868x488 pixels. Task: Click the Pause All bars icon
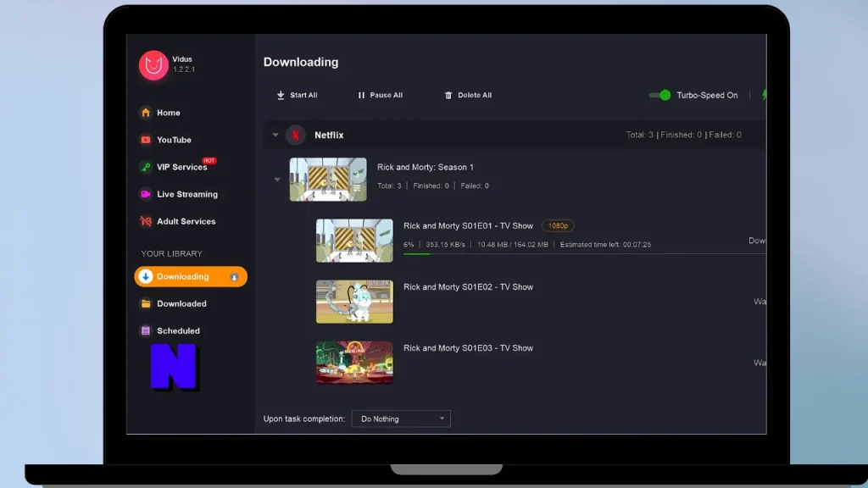[x=361, y=95]
